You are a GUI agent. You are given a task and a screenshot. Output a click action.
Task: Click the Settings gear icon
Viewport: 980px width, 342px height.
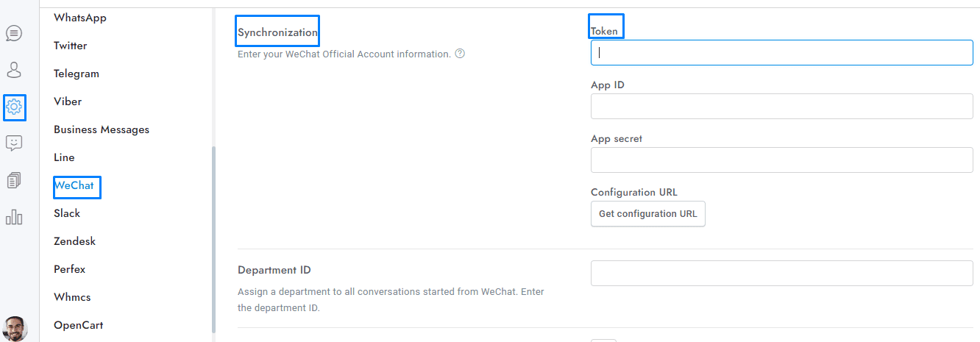point(14,107)
